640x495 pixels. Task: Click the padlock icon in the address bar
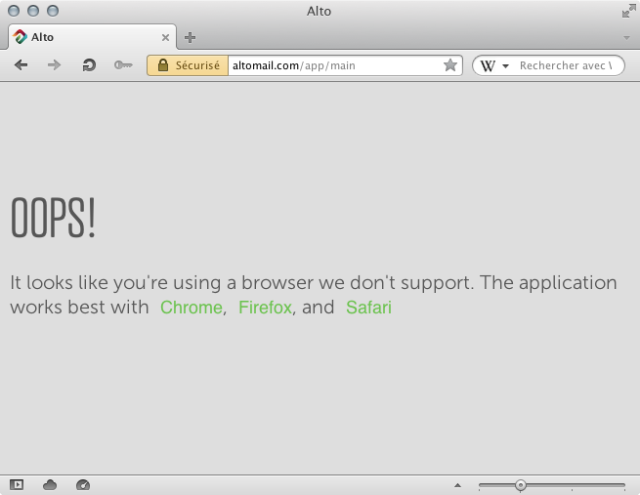(x=163, y=65)
